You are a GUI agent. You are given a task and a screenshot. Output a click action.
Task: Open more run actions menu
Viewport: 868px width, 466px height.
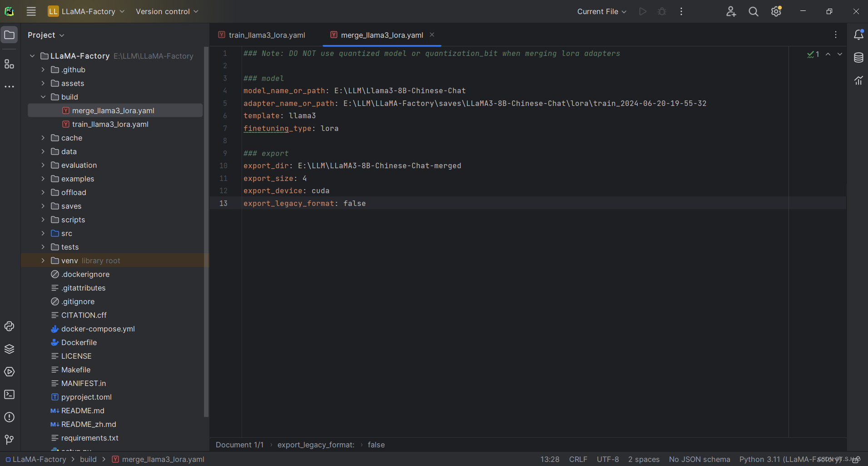click(x=681, y=11)
